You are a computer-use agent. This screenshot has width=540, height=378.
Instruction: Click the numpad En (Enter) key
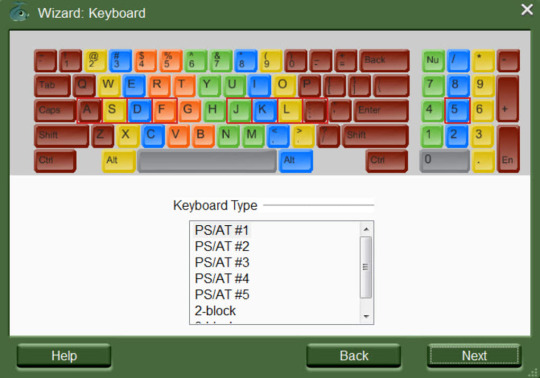[508, 149]
